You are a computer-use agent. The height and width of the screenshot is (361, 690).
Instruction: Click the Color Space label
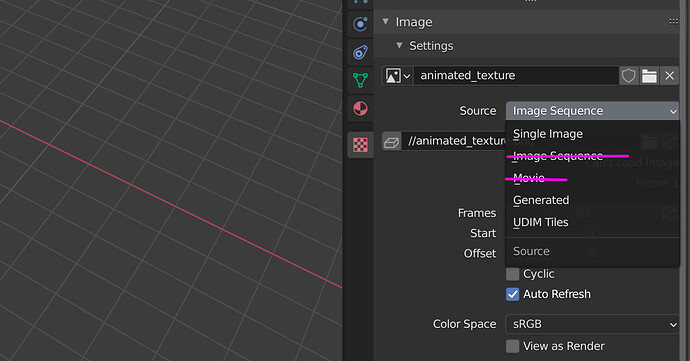[465, 324]
